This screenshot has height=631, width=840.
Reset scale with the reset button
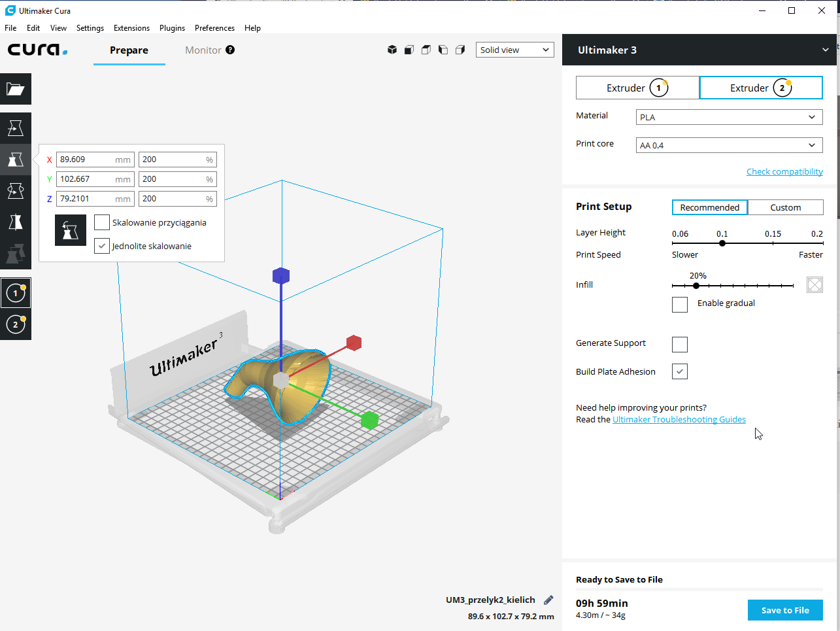click(x=71, y=230)
